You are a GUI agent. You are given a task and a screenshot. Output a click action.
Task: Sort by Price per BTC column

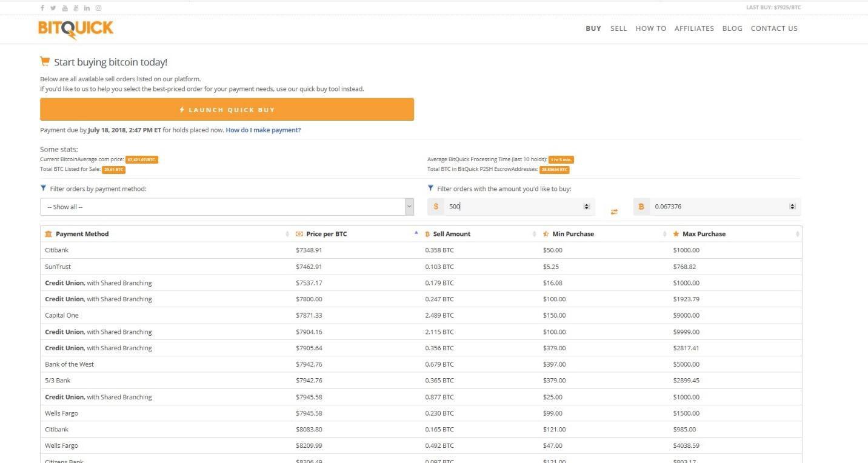pos(356,234)
